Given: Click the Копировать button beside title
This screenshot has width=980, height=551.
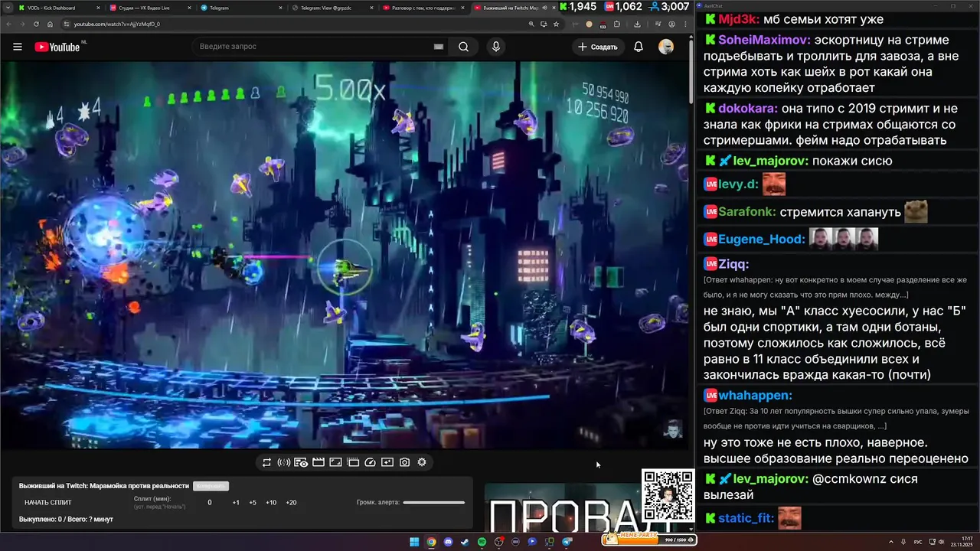Looking at the screenshot, I should click(x=211, y=486).
